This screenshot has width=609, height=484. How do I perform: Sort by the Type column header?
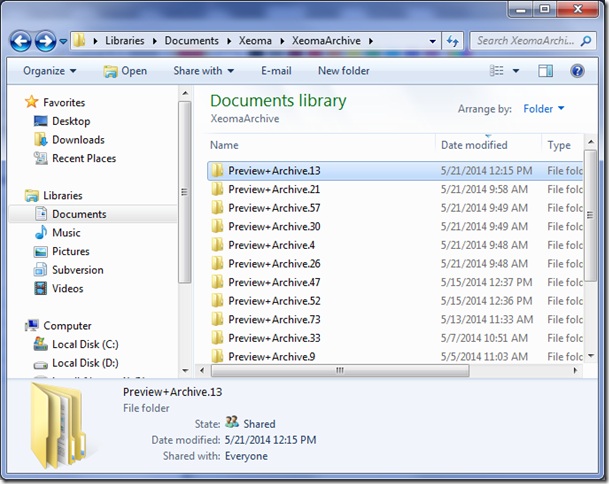[x=559, y=145]
